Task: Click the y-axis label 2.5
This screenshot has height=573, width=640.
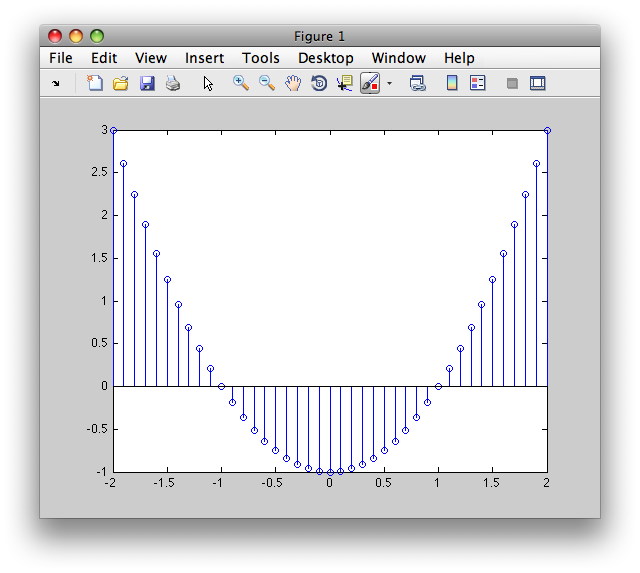Action: [100, 172]
